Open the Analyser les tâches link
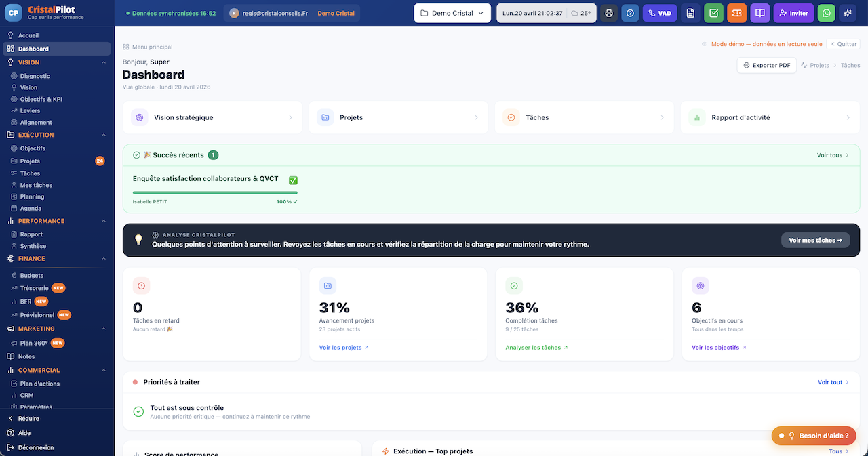The image size is (868, 456). (536, 348)
